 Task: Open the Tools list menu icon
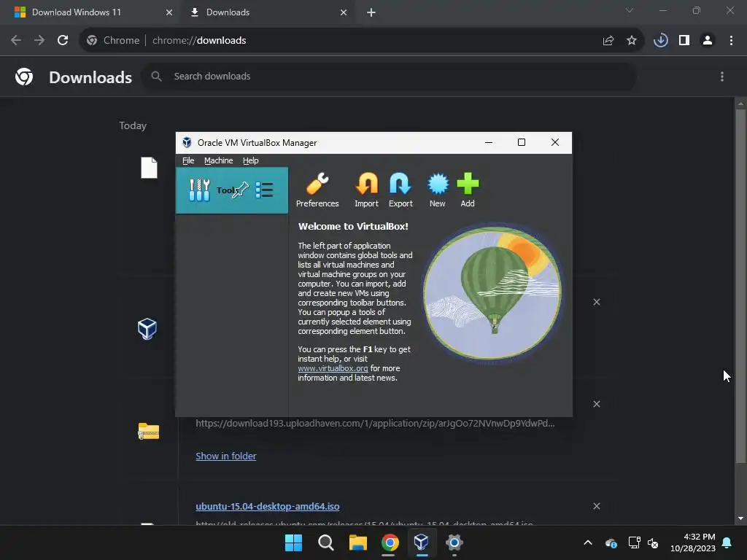tap(264, 190)
